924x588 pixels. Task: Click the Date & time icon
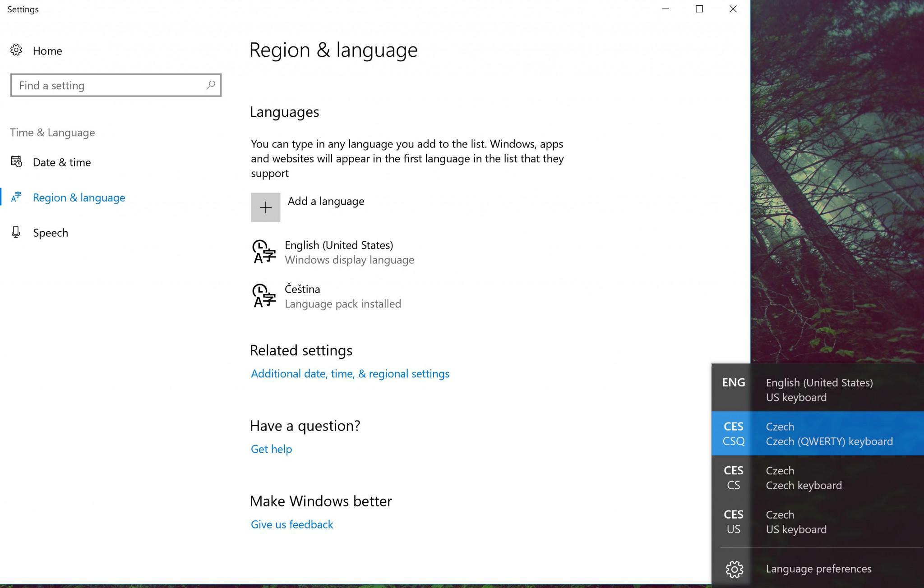click(x=17, y=161)
